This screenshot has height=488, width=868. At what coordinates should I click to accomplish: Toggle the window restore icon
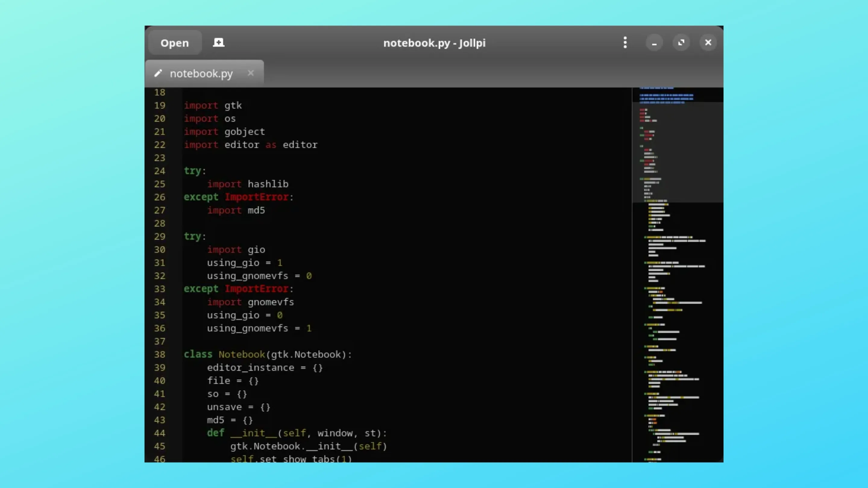[681, 42]
